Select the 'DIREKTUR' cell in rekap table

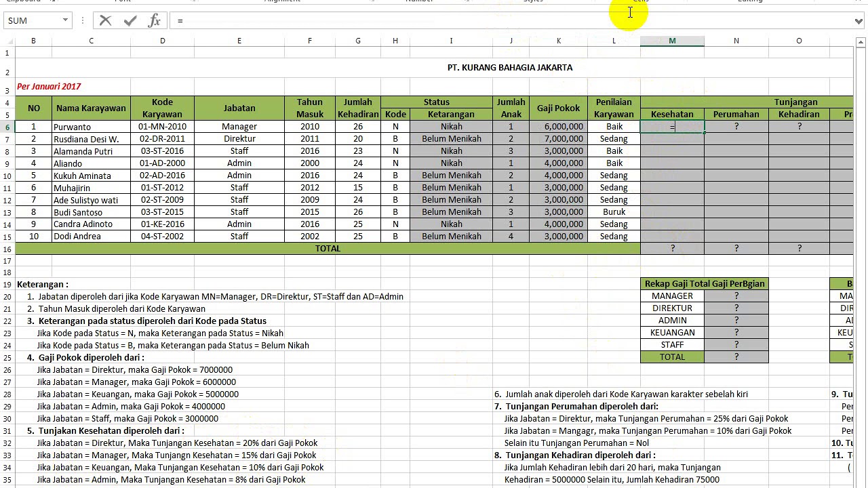(x=672, y=308)
